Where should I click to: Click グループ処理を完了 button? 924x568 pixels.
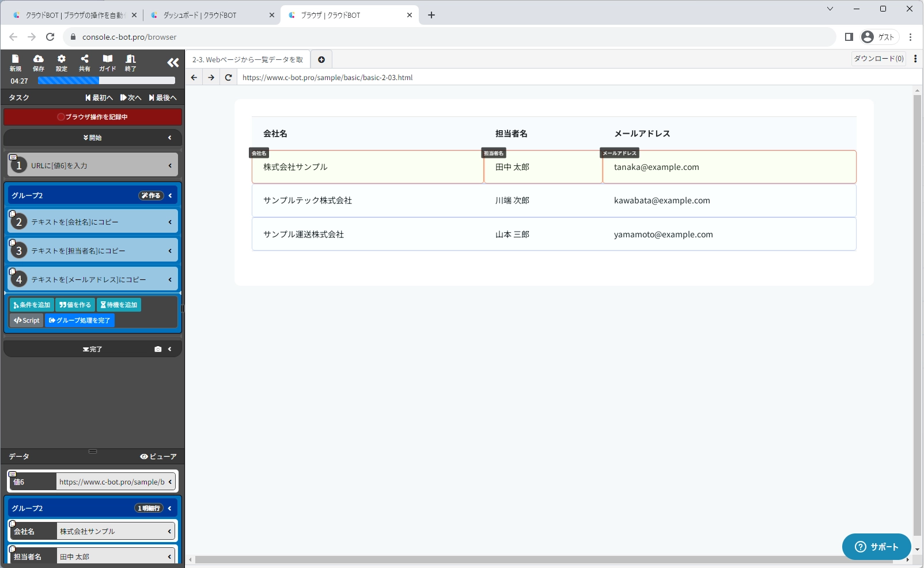80,321
